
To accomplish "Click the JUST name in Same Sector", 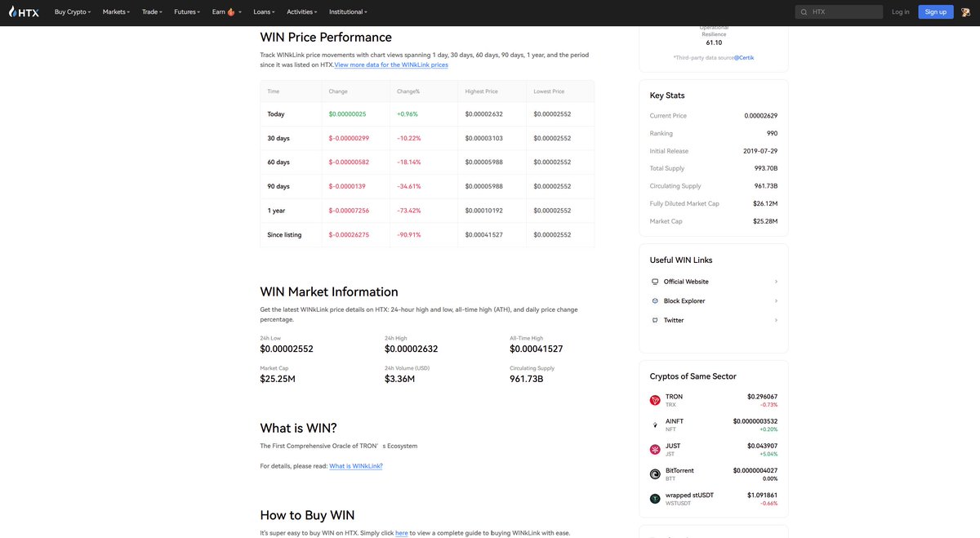I will (x=673, y=446).
